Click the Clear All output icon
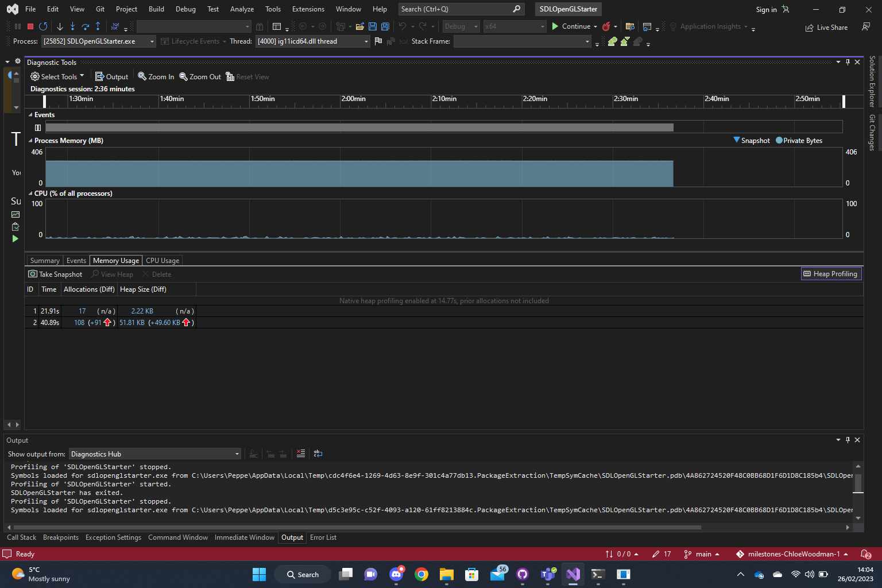This screenshot has height=588, width=882. [x=300, y=454]
